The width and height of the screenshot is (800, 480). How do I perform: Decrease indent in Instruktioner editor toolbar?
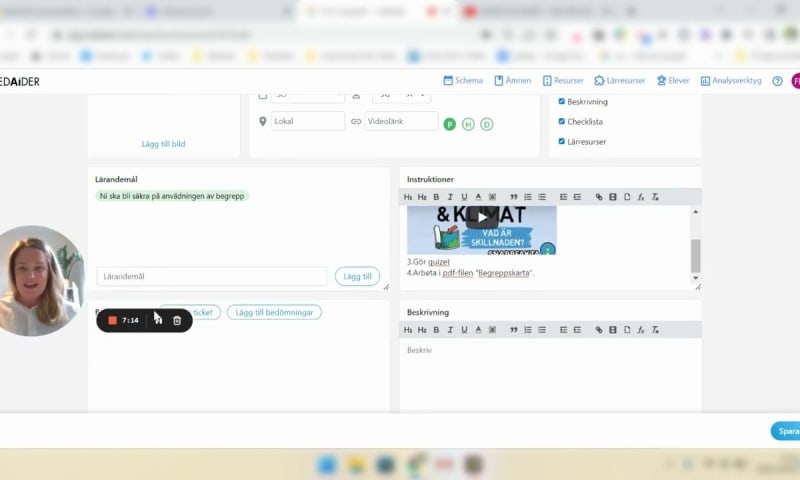click(563, 197)
